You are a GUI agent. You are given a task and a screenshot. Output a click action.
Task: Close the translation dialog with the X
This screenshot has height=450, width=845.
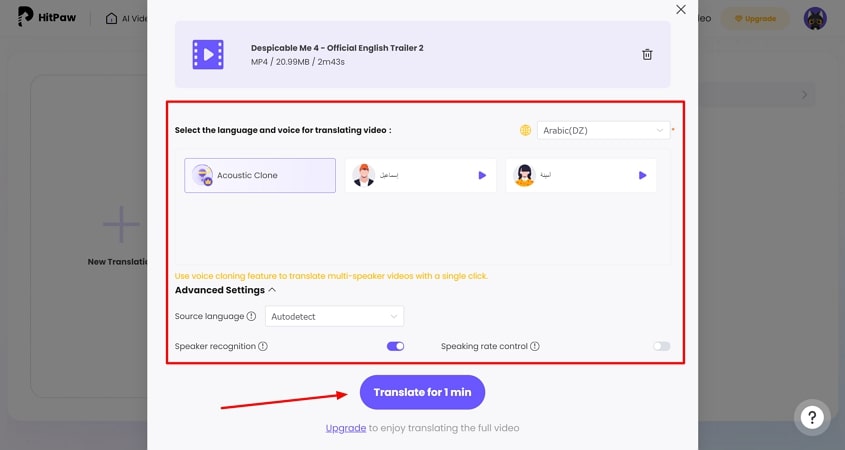point(681,9)
